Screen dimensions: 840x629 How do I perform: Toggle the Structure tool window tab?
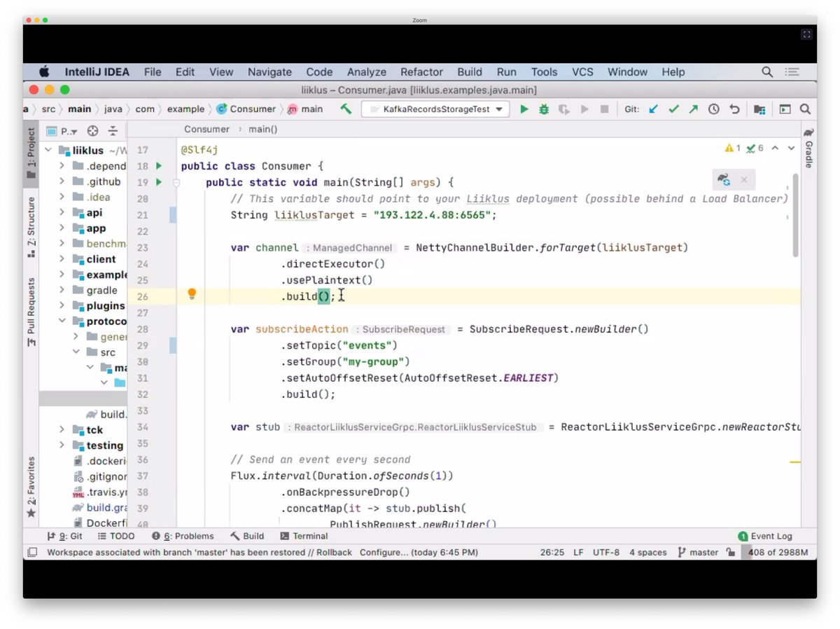(31, 226)
